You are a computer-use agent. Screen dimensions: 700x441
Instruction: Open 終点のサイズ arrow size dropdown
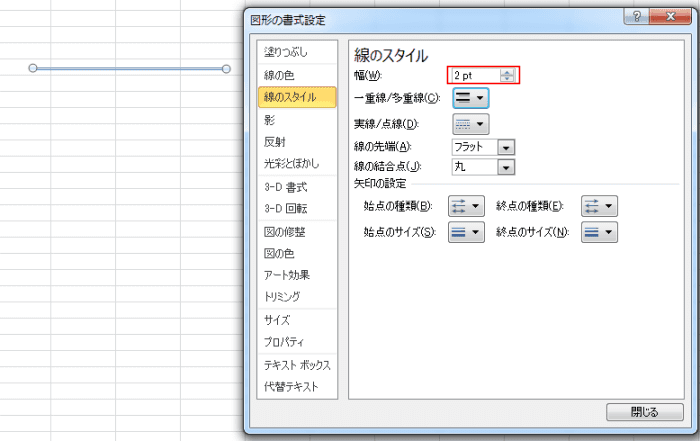point(599,232)
